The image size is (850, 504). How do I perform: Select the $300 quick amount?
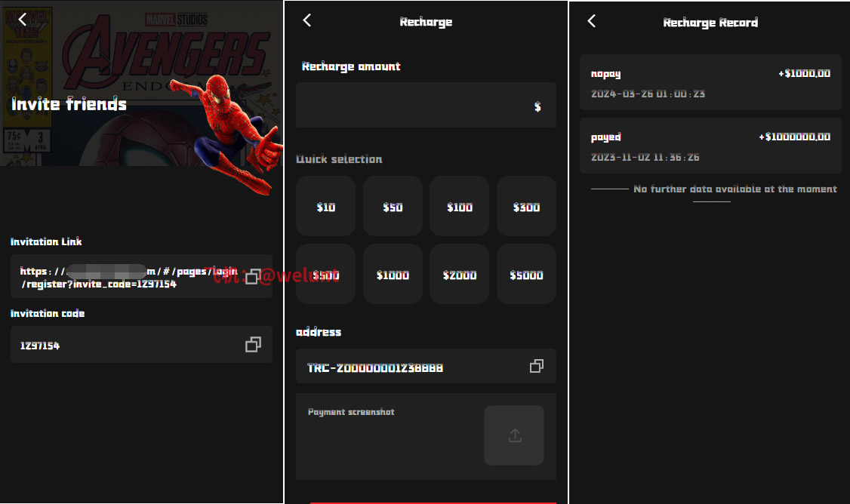coord(526,207)
